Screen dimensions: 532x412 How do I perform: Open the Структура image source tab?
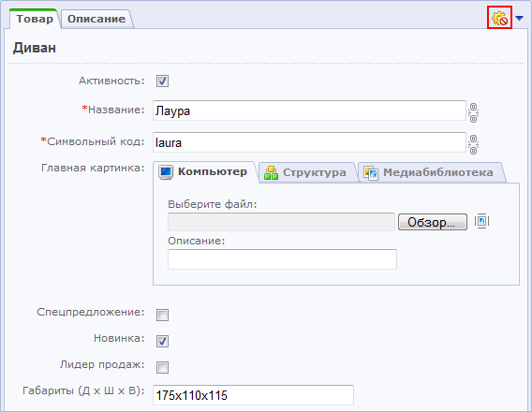coord(307,172)
